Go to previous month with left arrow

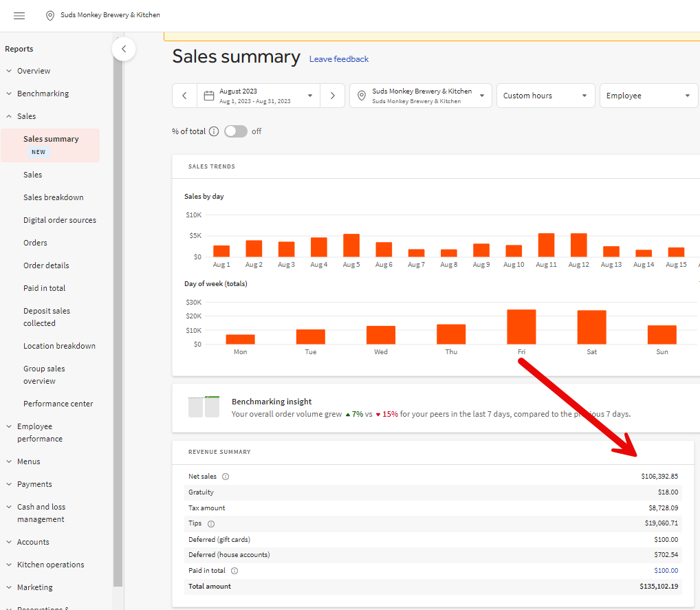[184, 96]
